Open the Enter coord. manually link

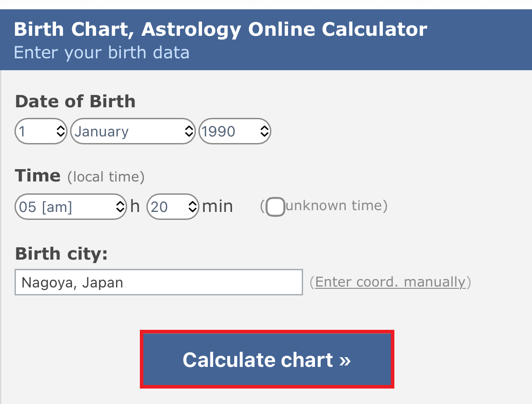tap(390, 282)
